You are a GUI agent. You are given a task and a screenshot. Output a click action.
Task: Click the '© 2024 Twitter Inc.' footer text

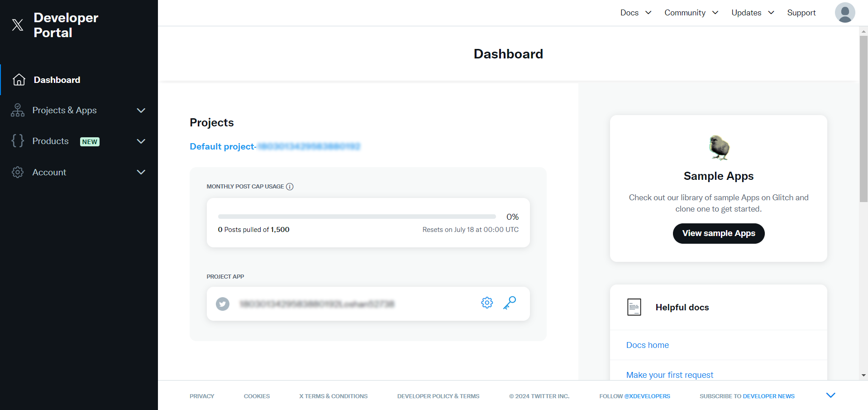[539, 396]
